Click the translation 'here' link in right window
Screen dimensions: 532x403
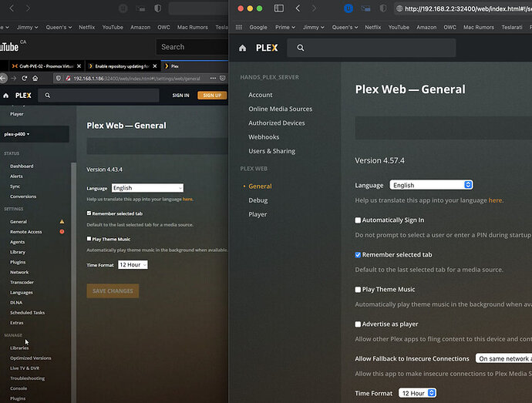(495, 200)
